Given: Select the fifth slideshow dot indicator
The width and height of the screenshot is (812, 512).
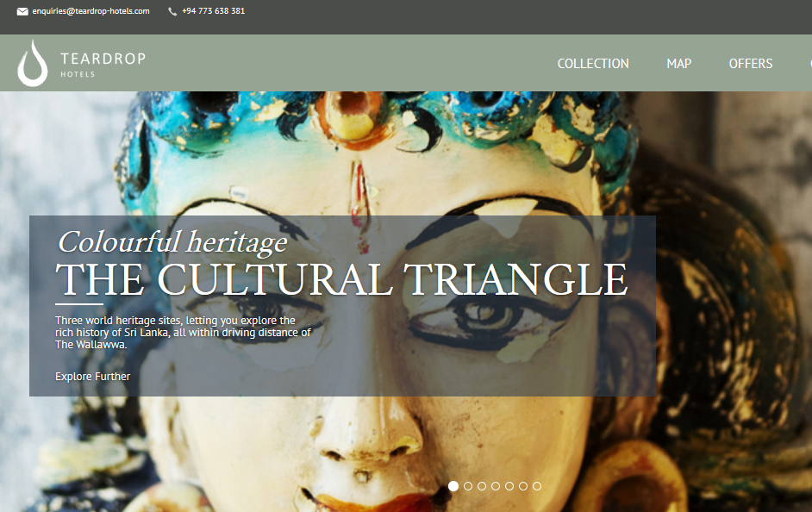Looking at the screenshot, I should coord(509,486).
